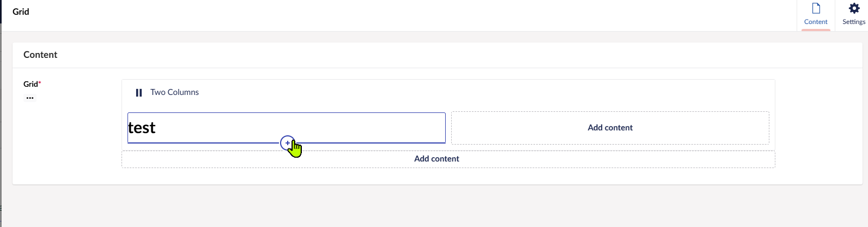
Task: Open the Settings tab label
Action: pos(854,22)
